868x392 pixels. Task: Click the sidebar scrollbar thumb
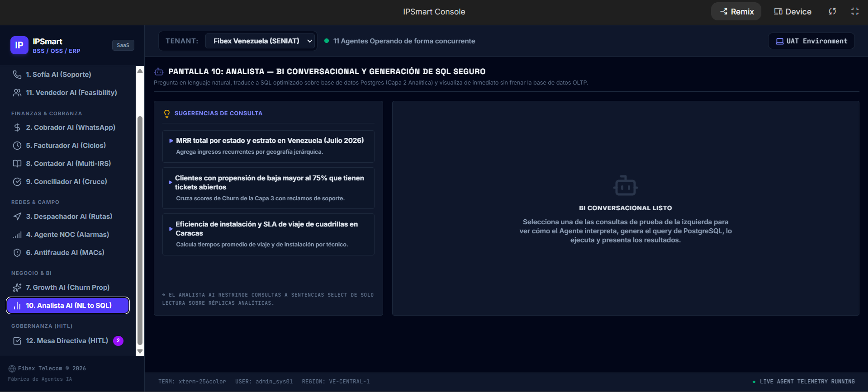(140, 231)
